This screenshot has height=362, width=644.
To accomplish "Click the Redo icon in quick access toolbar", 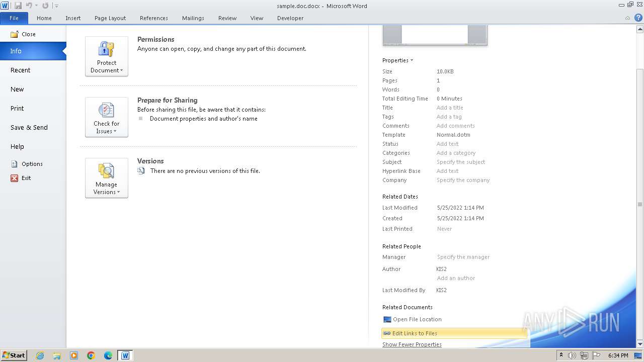I will coord(45,6).
